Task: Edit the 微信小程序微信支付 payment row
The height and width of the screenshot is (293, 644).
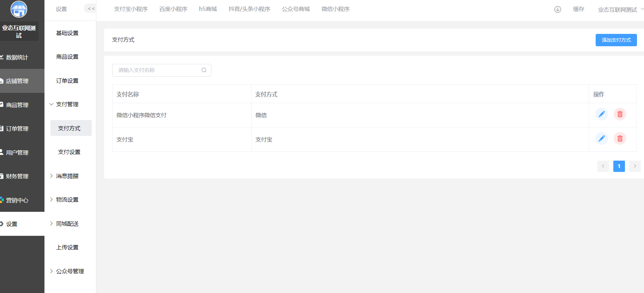Action: pyautogui.click(x=602, y=114)
